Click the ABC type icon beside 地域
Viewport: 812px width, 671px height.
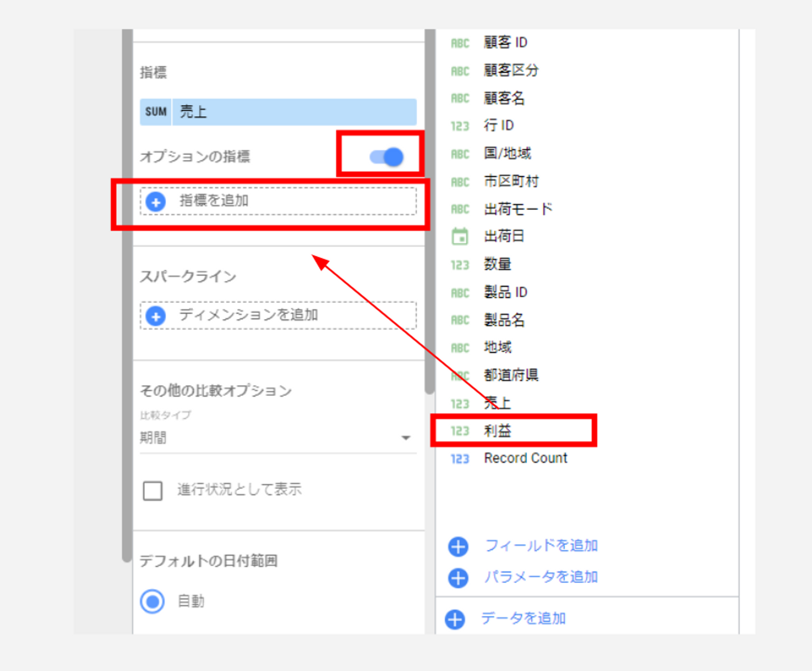pyautogui.click(x=460, y=348)
